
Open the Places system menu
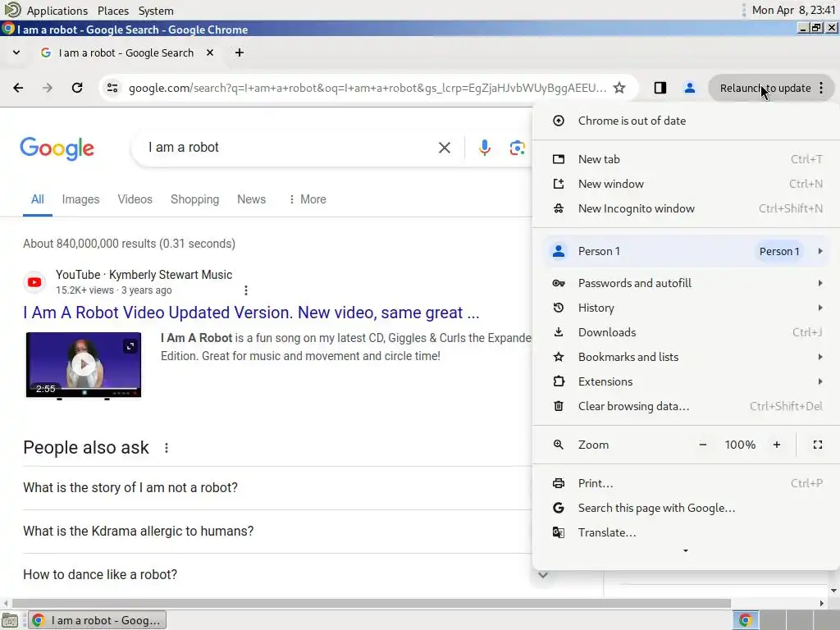pos(113,11)
